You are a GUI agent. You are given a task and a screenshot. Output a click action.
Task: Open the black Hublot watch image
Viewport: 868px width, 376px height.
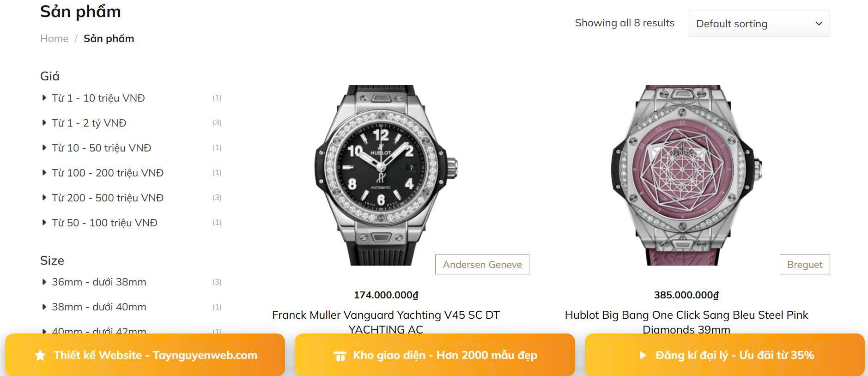click(x=386, y=175)
